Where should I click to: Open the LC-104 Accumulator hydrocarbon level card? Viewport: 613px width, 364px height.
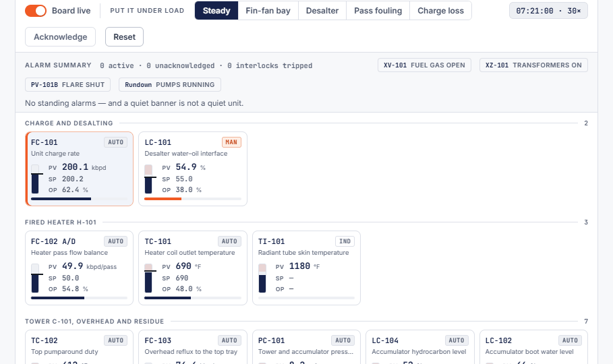(x=420, y=346)
